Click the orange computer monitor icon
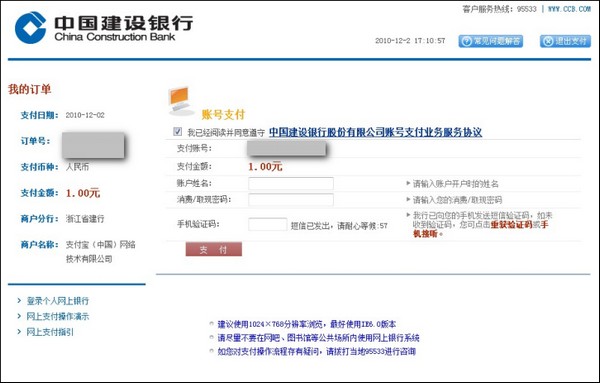Viewport: 600px width, 383px height. point(181,101)
